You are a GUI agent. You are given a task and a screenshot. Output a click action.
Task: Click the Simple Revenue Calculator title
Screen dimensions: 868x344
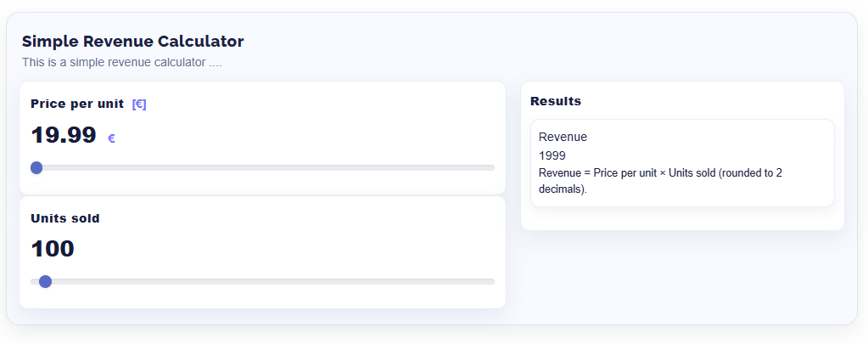click(x=133, y=41)
